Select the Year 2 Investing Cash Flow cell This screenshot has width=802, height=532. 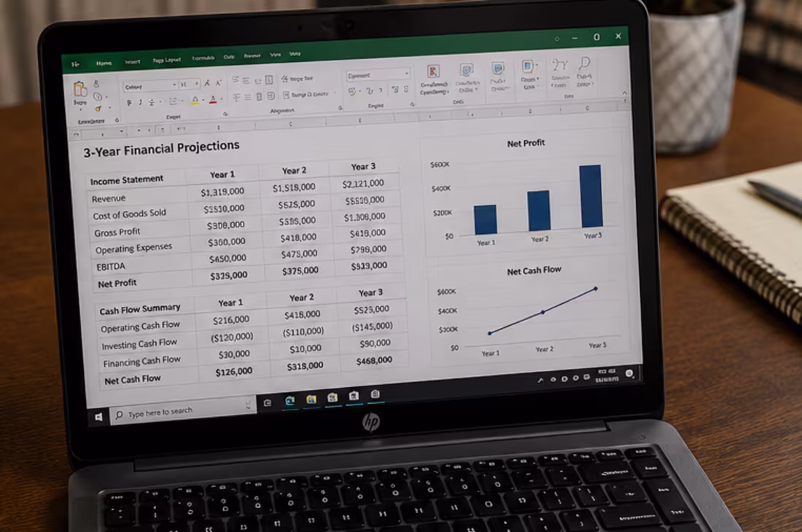(x=303, y=332)
